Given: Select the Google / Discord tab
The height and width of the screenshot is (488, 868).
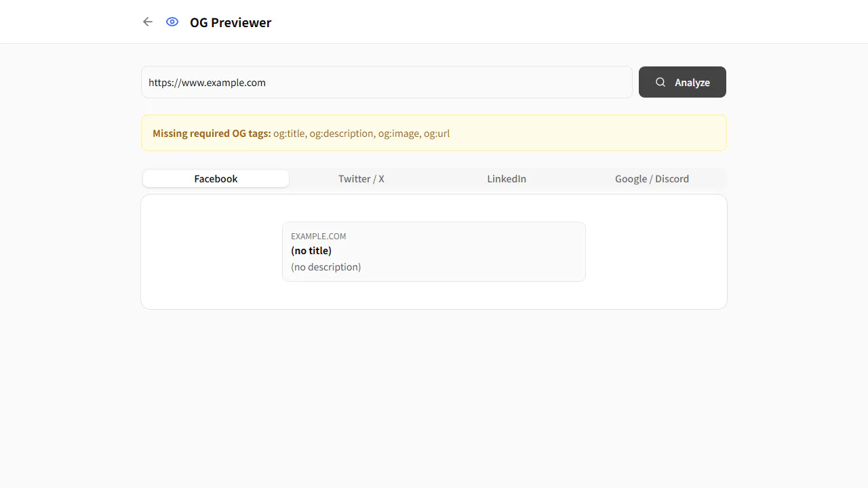Looking at the screenshot, I should 652,179.
